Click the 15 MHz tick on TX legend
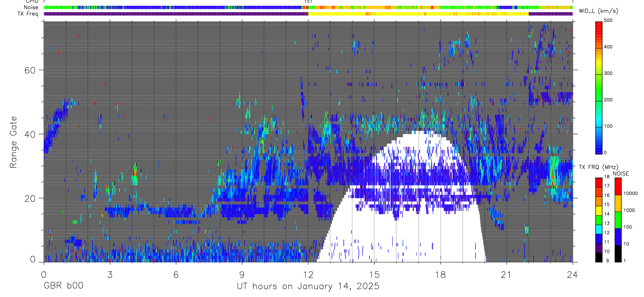Image resolution: width=644 pixels, height=297 pixels. pos(607,205)
